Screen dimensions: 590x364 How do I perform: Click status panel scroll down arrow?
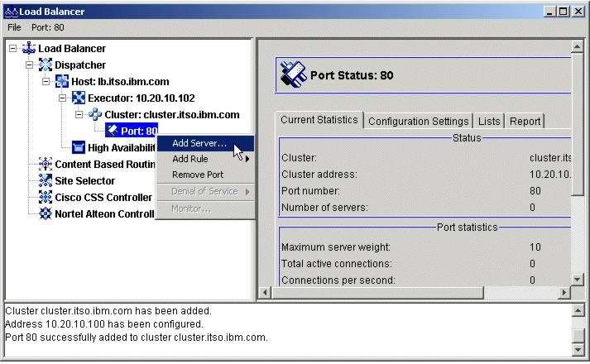tap(577, 280)
